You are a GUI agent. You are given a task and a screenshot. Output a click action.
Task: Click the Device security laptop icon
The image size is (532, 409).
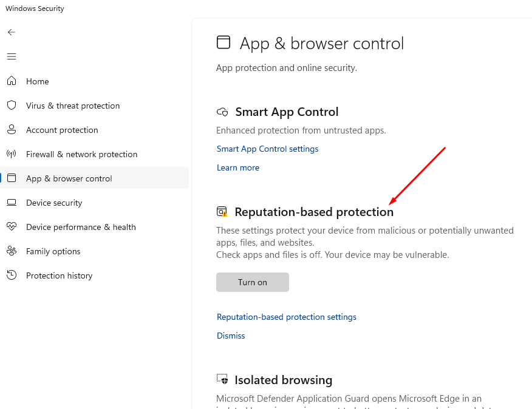point(12,203)
